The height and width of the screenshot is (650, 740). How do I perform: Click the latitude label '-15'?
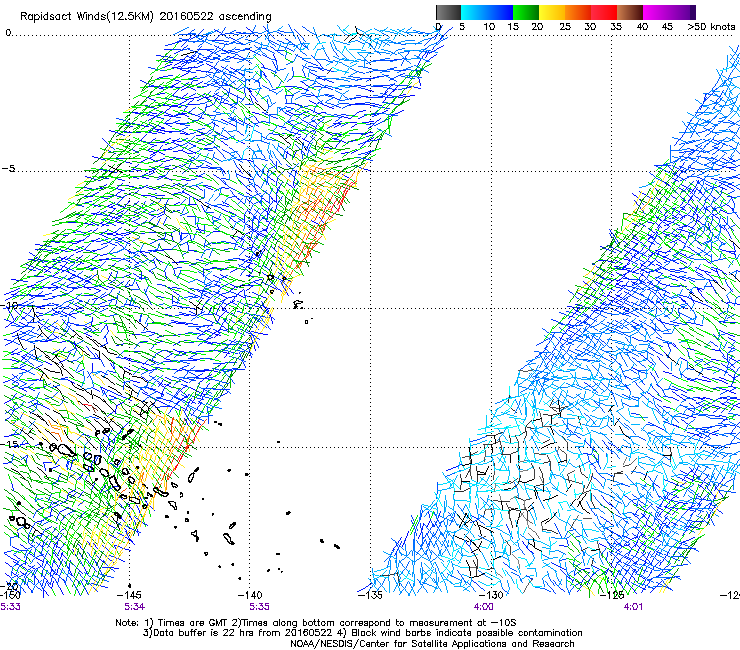[x=9, y=444]
